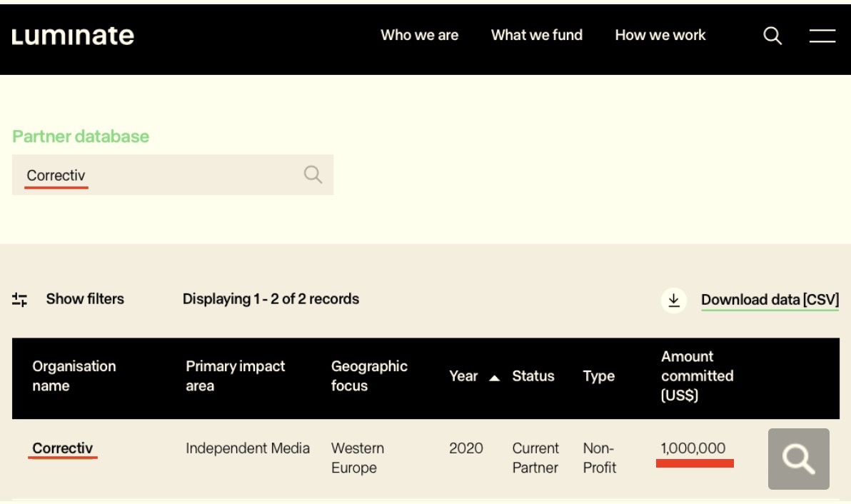Open the site search magnifier in header
Viewport: 851px width, 504px height.
(772, 36)
